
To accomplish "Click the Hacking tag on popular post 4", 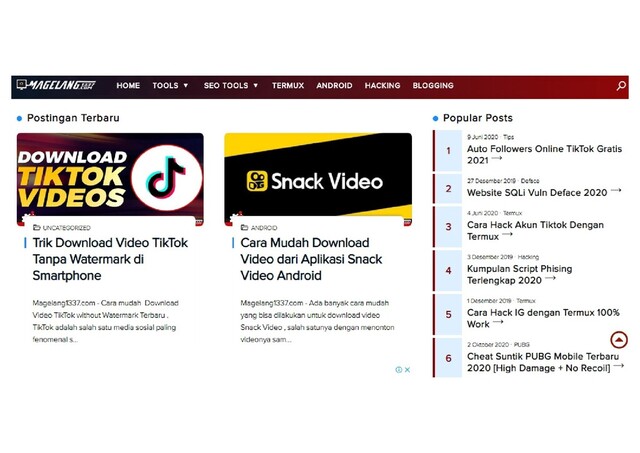I will click(528, 257).
